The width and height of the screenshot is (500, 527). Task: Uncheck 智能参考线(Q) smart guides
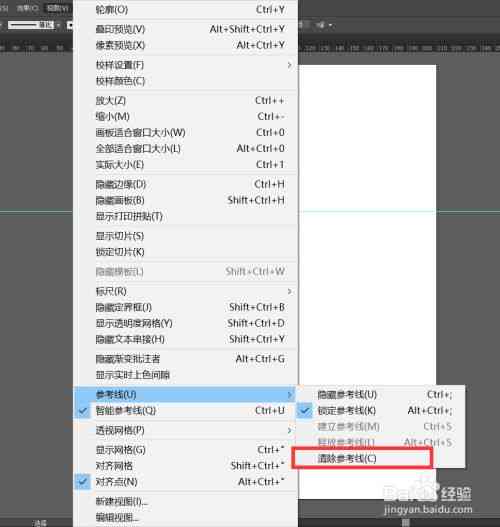coord(185,411)
